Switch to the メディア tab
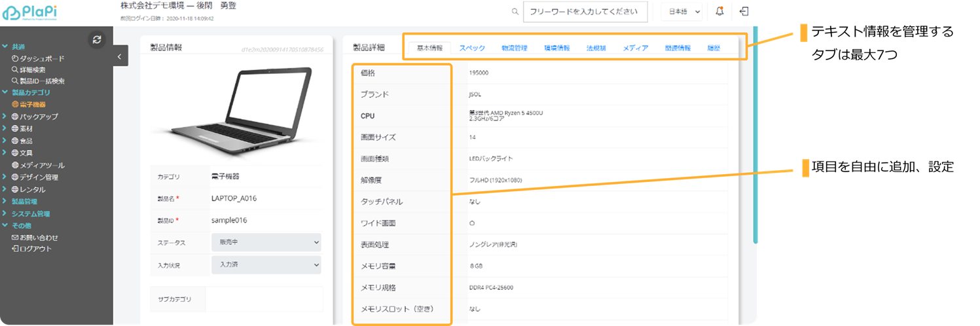The width and height of the screenshot is (980, 326). coord(635,48)
